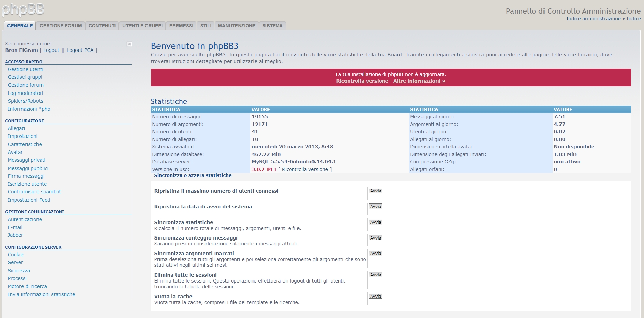Screen dimensions: 644x318
Task: Click the phpBB logo
Action: (23, 10)
